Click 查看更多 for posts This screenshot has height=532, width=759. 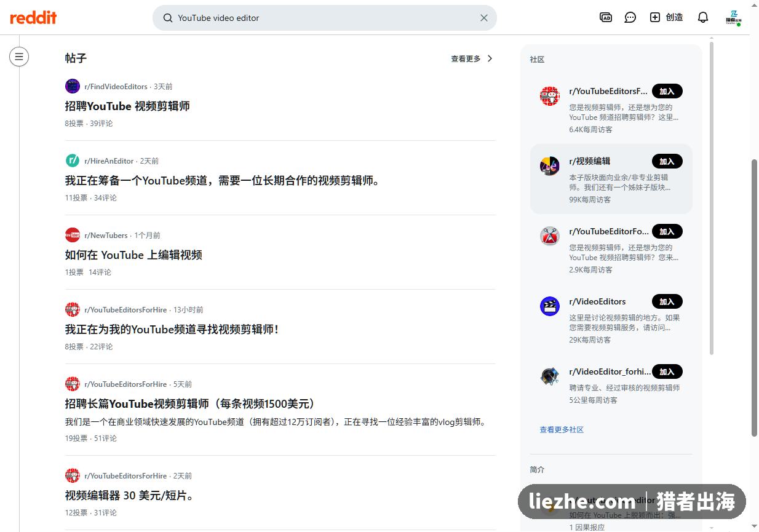coord(466,58)
